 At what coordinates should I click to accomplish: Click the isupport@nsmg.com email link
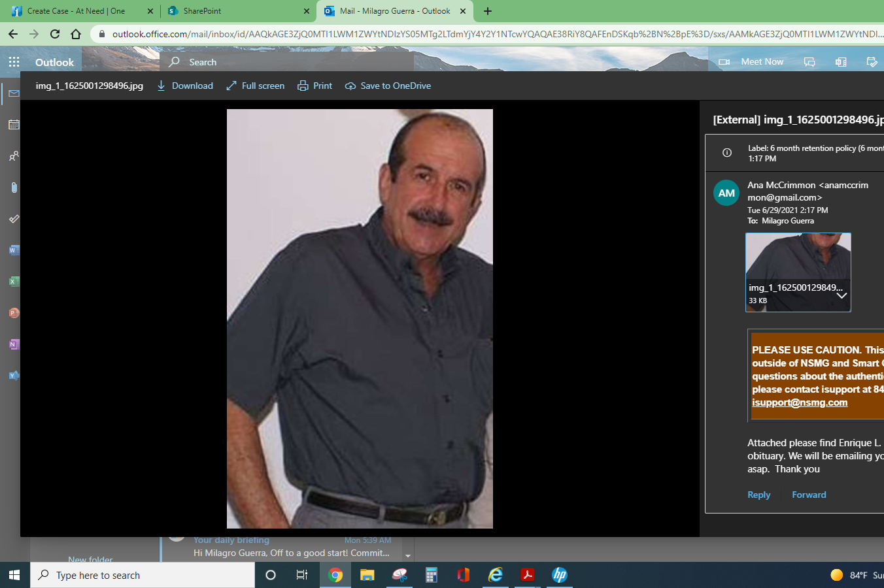click(799, 402)
